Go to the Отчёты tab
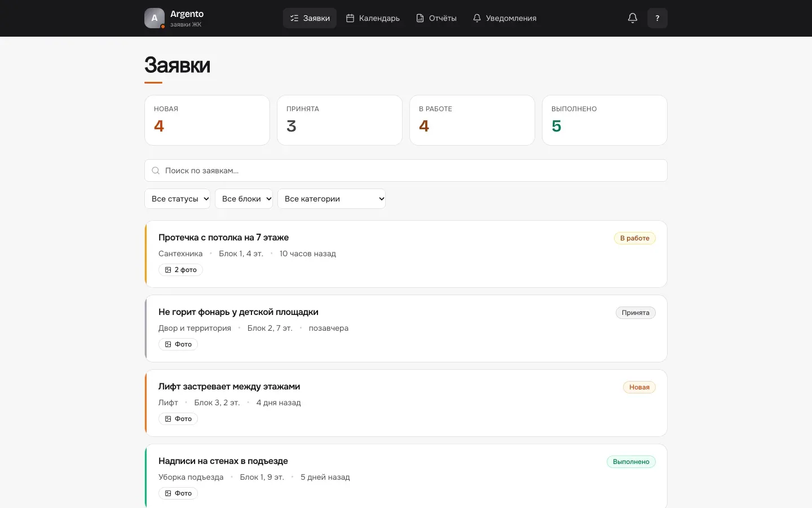This screenshot has height=508, width=812. coord(436,18)
